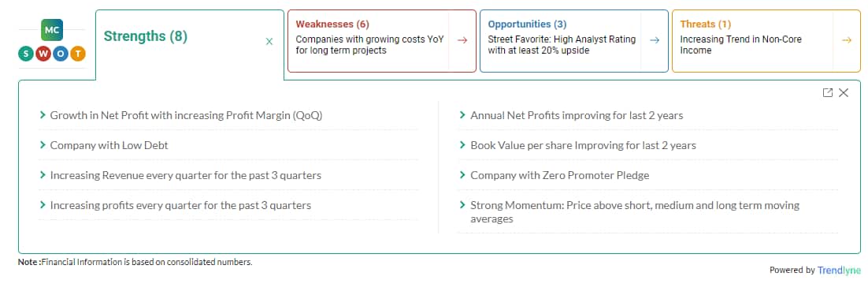Open panel in new window icon
Viewport: 868px width, 284px height.
(828, 92)
